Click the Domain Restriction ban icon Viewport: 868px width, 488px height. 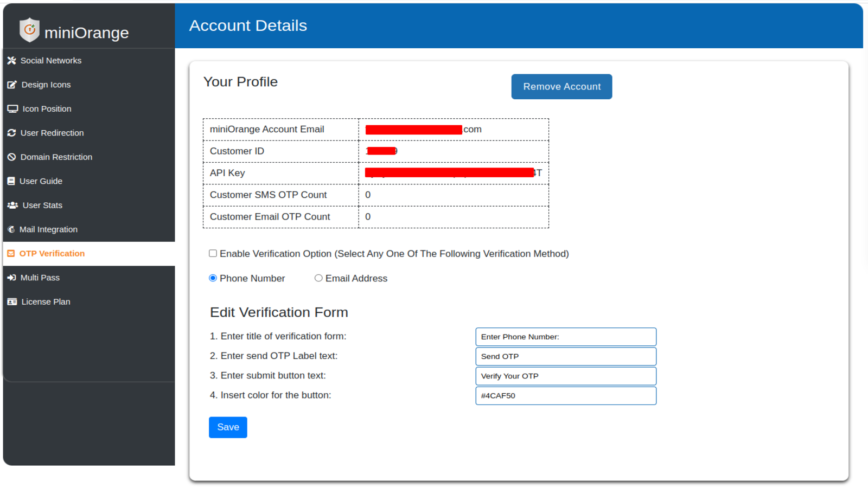tap(11, 157)
